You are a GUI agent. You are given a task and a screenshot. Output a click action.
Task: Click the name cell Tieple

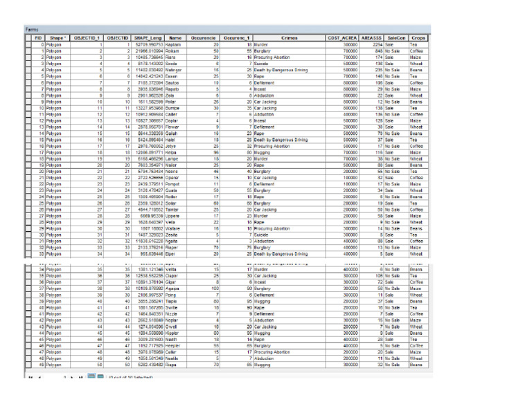coord(175,301)
